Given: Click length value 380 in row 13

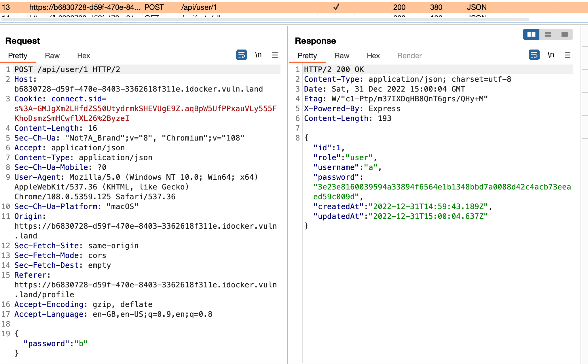Looking at the screenshot, I should 436,7.
